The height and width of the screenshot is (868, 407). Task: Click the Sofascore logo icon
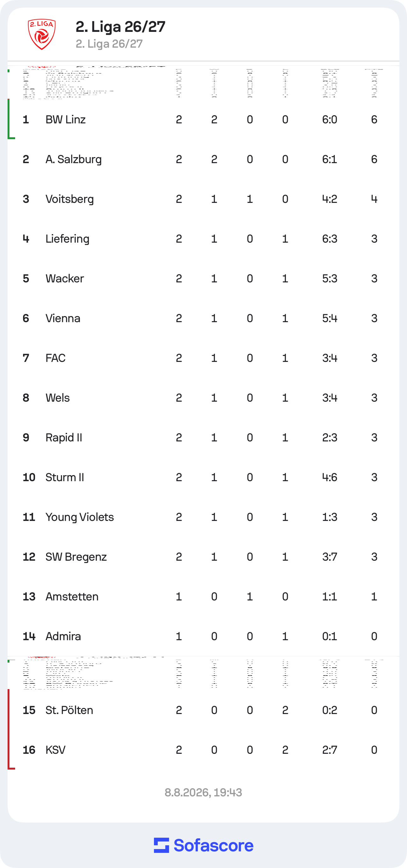click(162, 845)
